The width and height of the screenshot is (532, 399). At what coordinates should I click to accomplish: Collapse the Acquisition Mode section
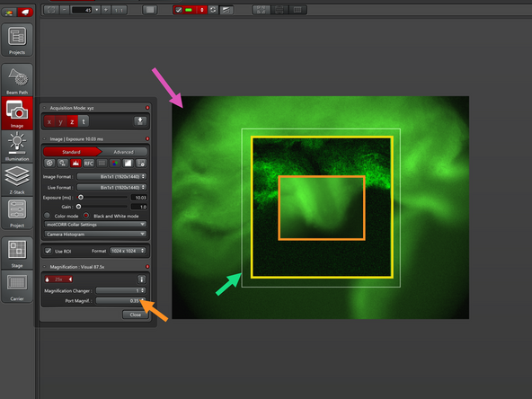pos(44,108)
